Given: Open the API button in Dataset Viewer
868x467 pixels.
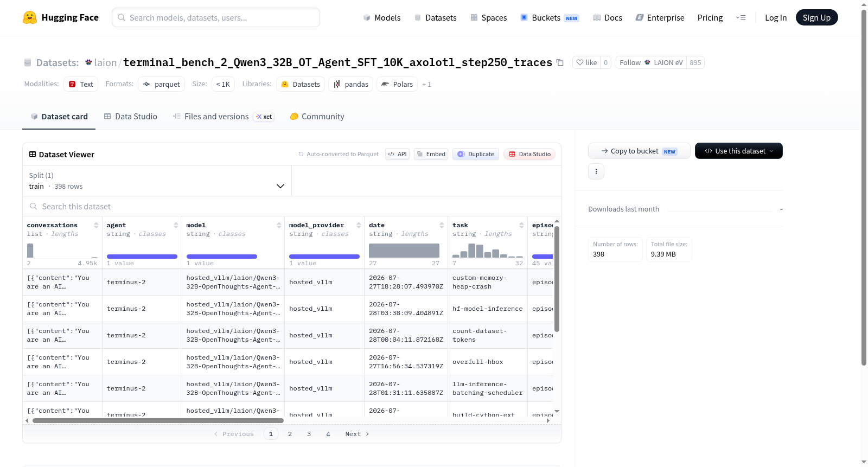Looking at the screenshot, I should click(x=397, y=154).
